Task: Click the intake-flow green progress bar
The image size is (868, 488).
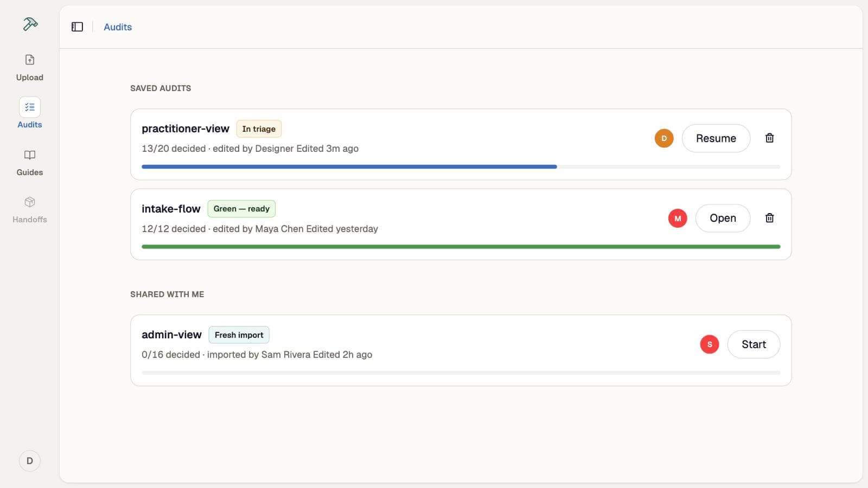Action: point(461,247)
